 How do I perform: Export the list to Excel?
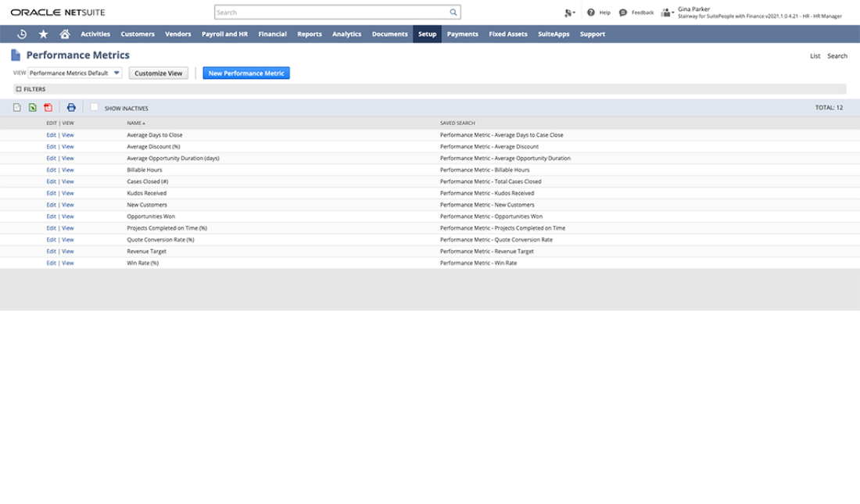[33, 108]
